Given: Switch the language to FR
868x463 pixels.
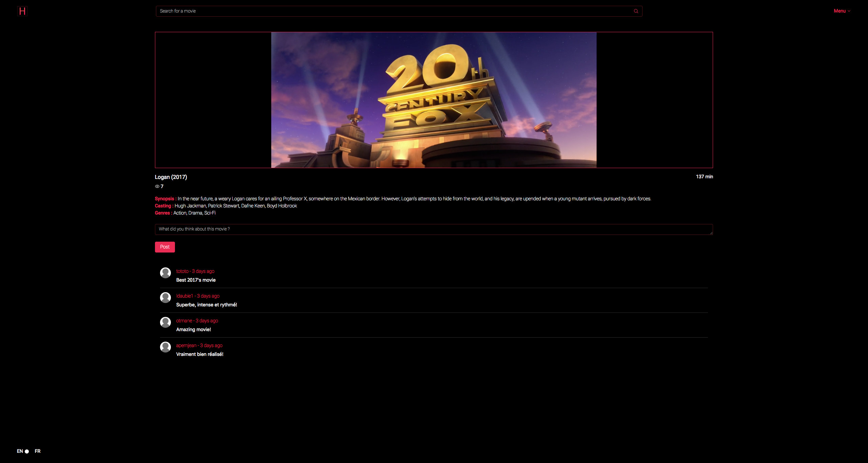Looking at the screenshot, I should pyautogui.click(x=38, y=451).
